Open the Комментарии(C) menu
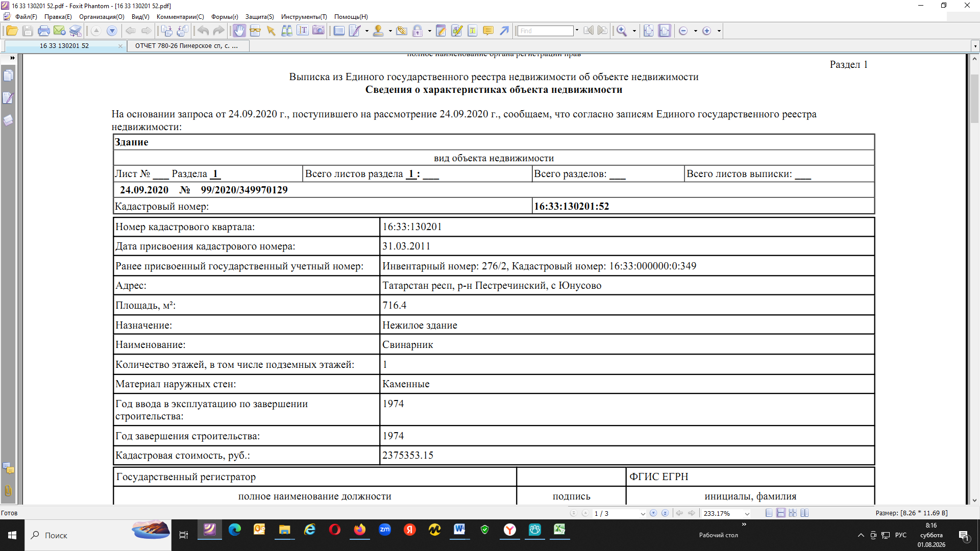The width and height of the screenshot is (980, 551). [180, 17]
